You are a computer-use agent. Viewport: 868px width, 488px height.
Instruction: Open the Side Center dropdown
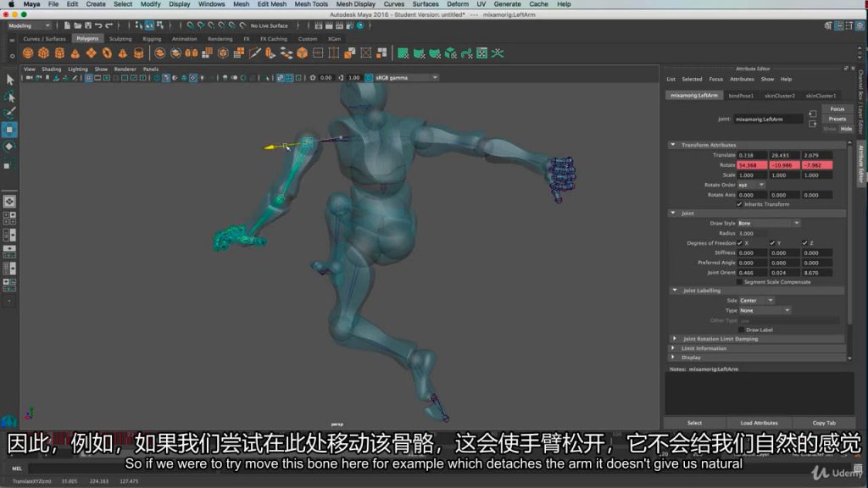tap(755, 301)
